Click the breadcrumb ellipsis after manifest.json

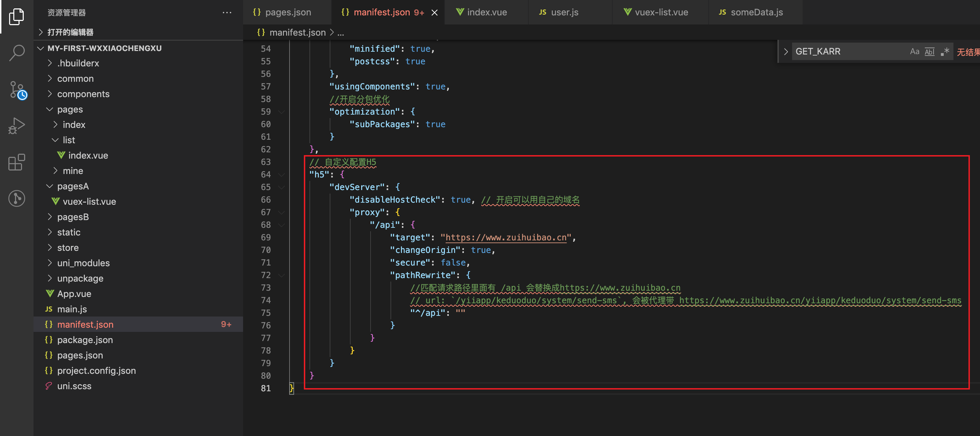(341, 33)
